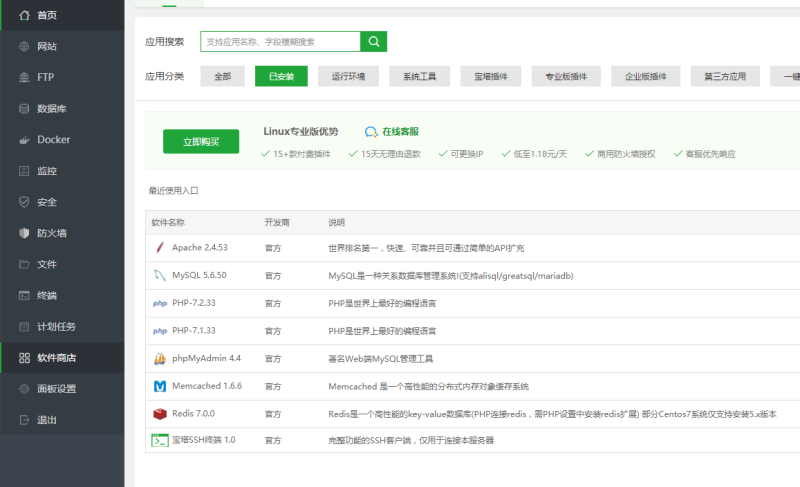
Task: Click the phpMyAdmin 4.4 name
Action: [x=206, y=358]
